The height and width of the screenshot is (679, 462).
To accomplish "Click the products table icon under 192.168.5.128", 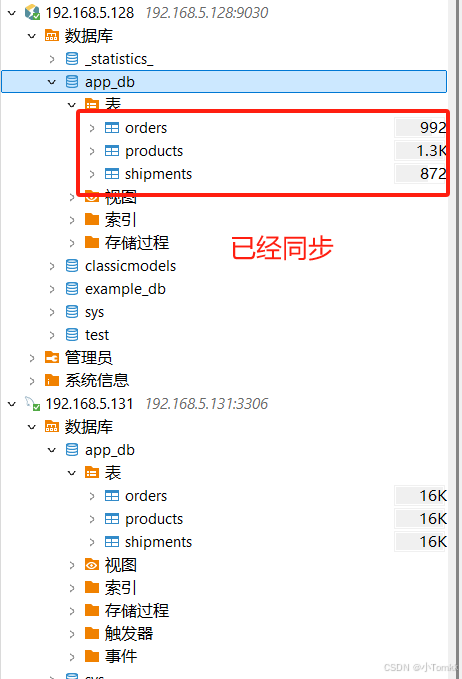I will pyautogui.click(x=112, y=151).
